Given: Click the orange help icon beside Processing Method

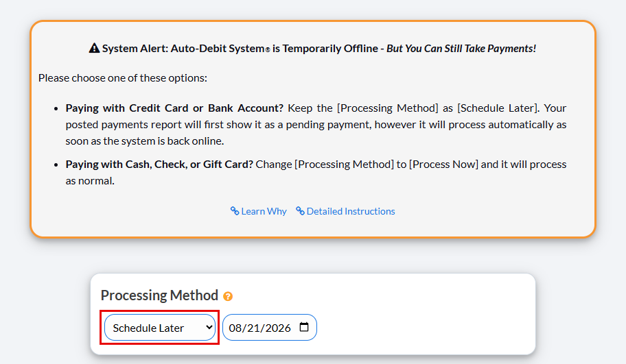Looking at the screenshot, I should tap(228, 296).
